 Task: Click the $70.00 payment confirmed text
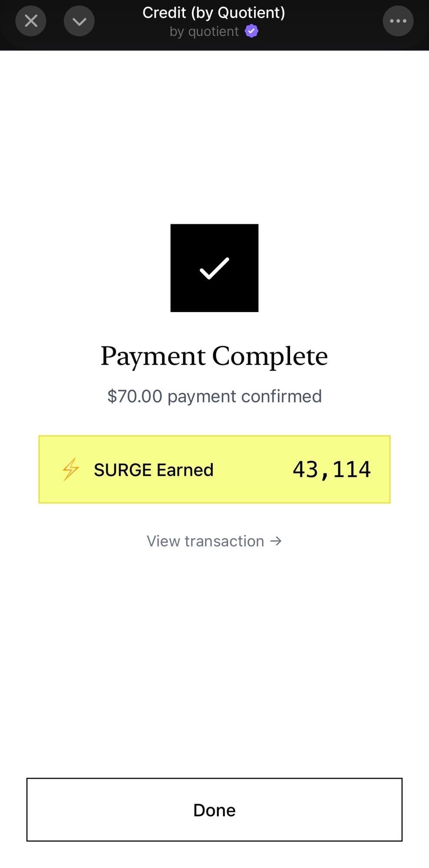[x=214, y=396]
